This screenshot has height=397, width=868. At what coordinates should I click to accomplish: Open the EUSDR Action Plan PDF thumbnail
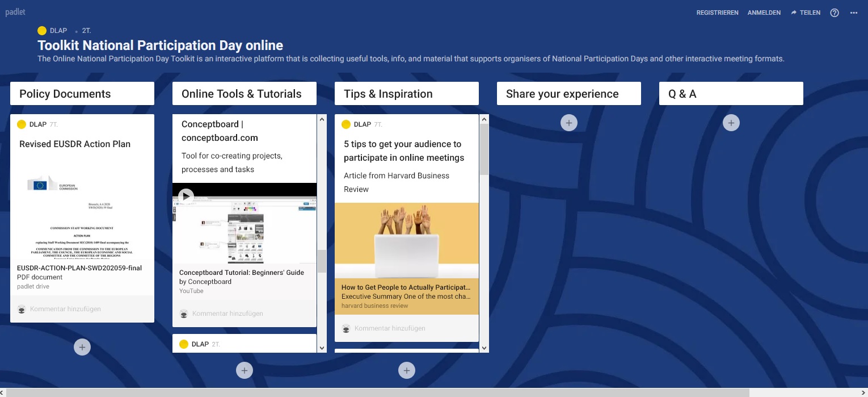[x=82, y=210]
